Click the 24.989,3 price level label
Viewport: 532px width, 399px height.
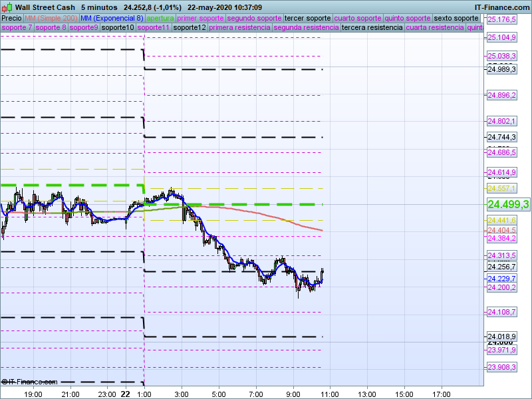click(x=502, y=69)
